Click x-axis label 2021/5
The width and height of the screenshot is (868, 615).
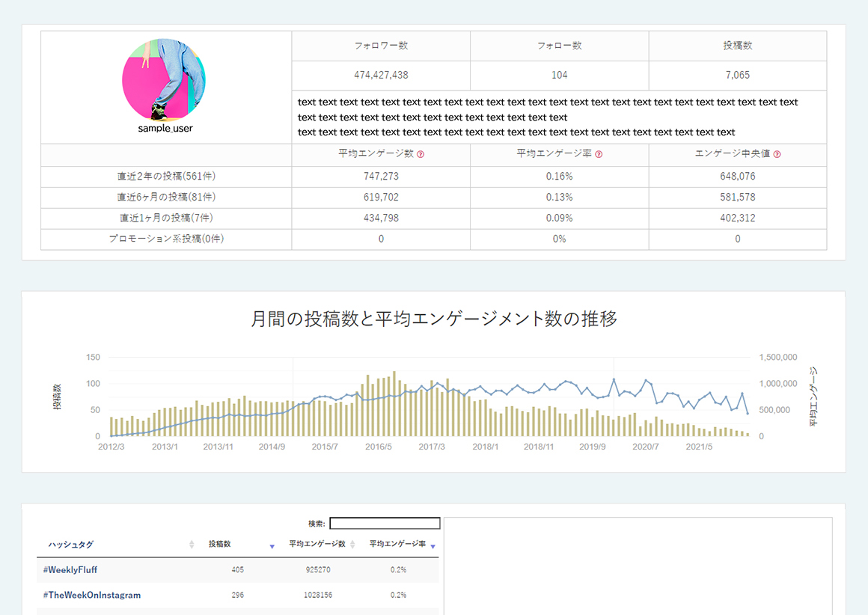coord(699,447)
